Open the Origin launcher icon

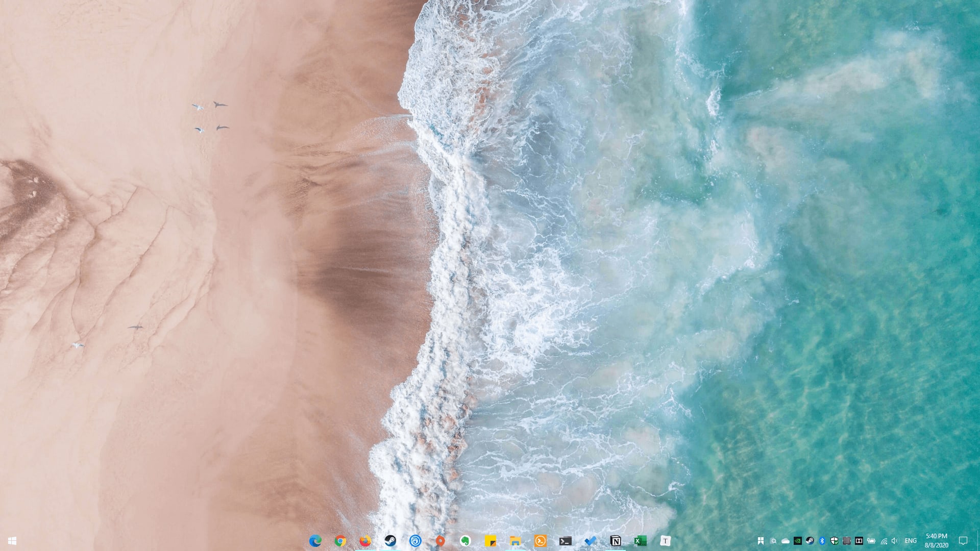(x=440, y=541)
